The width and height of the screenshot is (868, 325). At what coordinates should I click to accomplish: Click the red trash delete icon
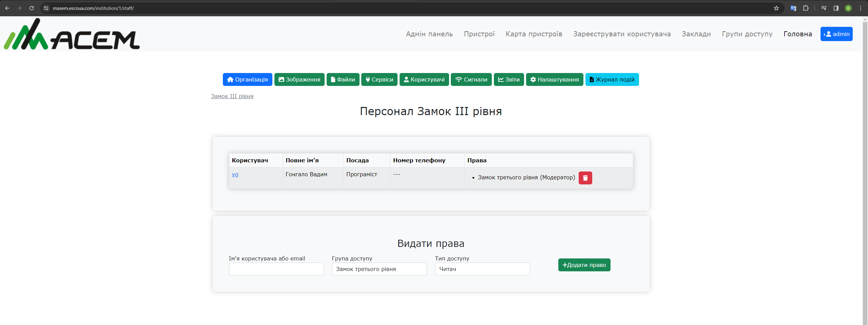[585, 178]
